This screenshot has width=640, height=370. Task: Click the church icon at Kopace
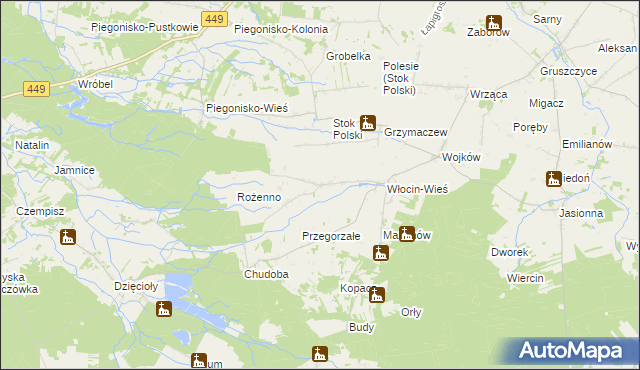(377, 295)
